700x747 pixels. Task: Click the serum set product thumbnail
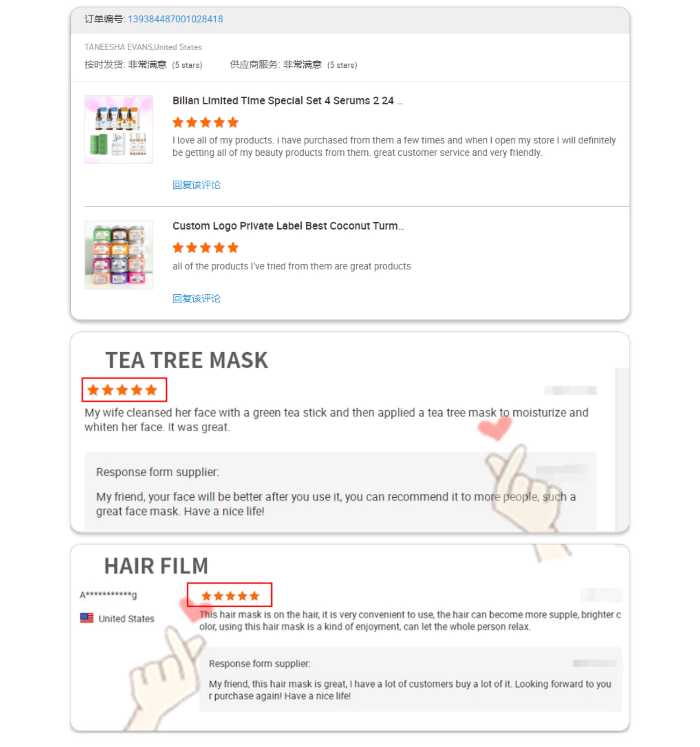coord(119,129)
